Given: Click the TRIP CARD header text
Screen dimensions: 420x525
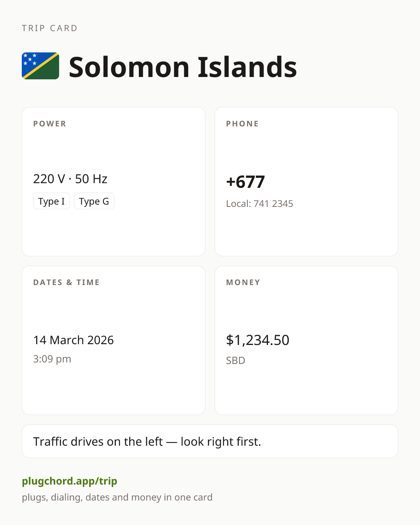Looking at the screenshot, I should [x=50, y=28].
